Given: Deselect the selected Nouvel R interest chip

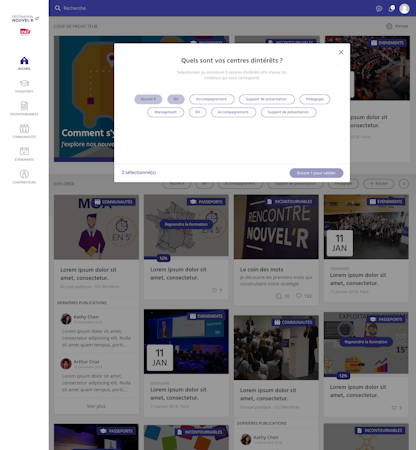Looking at the screenshot, I should click(148, 99).
